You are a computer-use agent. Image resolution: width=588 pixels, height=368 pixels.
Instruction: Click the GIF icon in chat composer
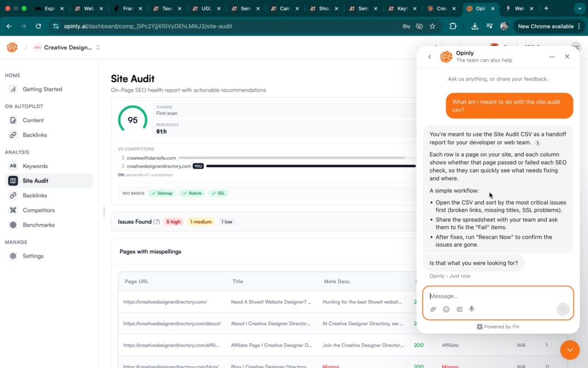click(459, 309)
